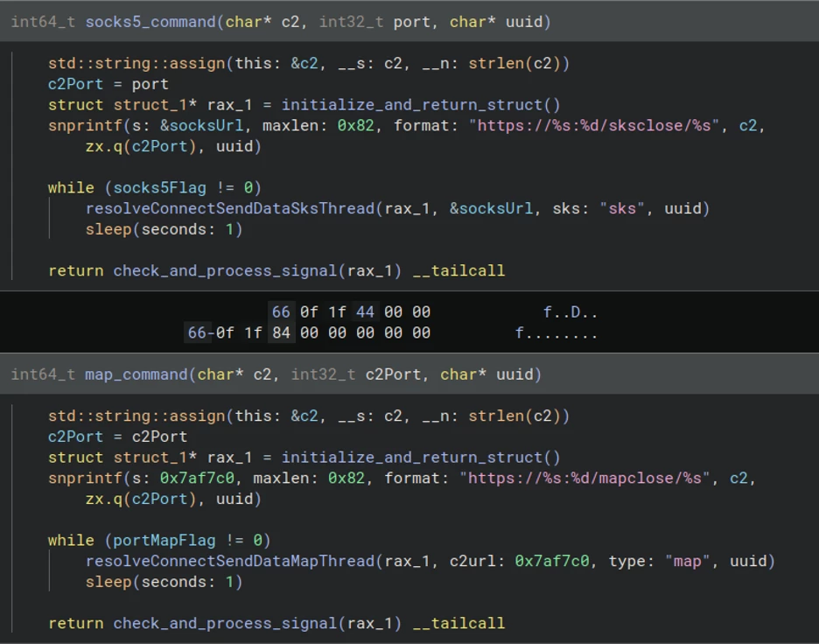Click int64_t return type of socks5_command
This screenshot has height=644, width=819.
[x=44, y=22]
